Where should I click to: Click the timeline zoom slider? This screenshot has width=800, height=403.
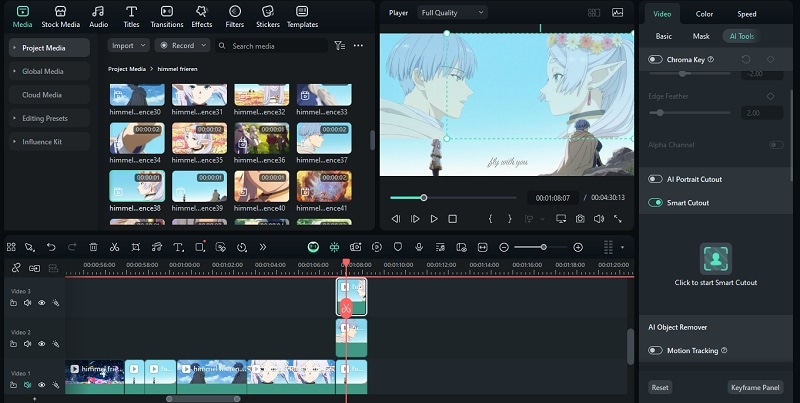540,247
